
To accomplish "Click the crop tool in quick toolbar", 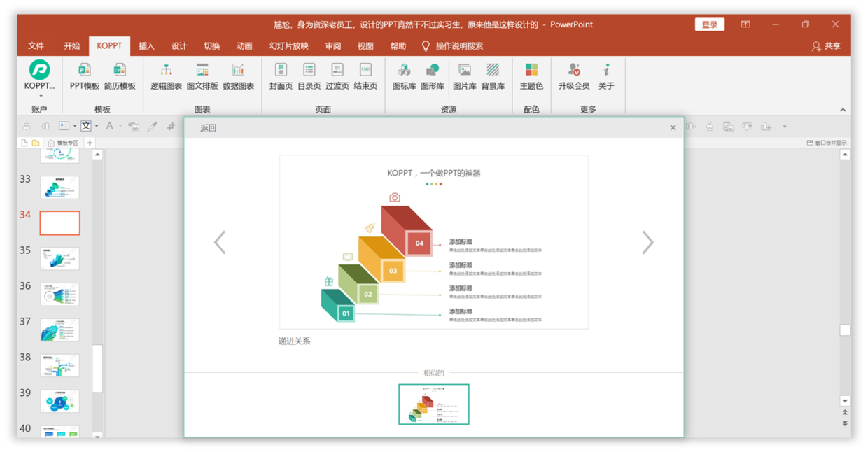I will [x=171, y=127].
